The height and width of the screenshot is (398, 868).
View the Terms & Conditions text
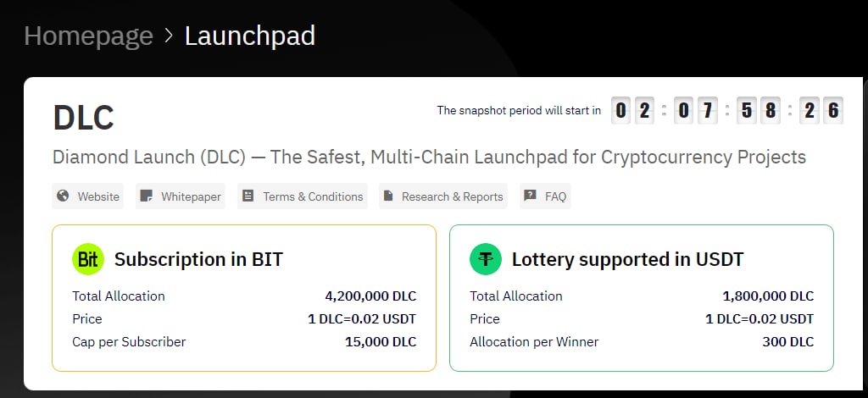click(313, 196)
